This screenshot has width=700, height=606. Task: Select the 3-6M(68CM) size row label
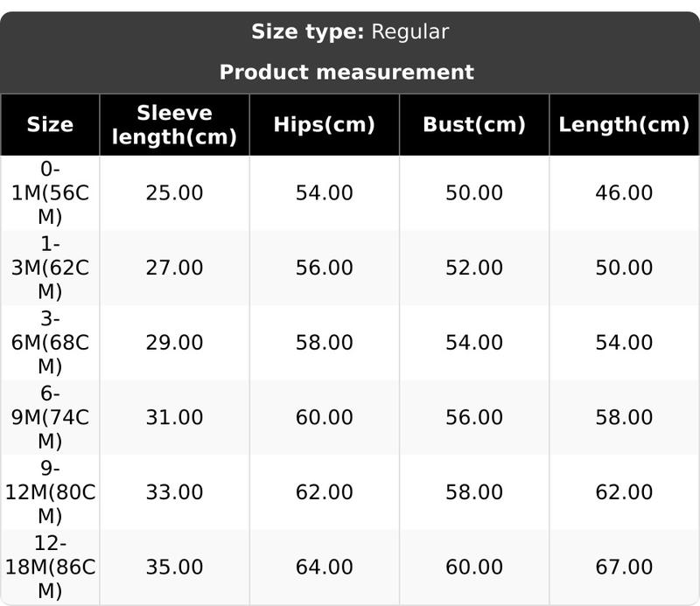[50, 342]
